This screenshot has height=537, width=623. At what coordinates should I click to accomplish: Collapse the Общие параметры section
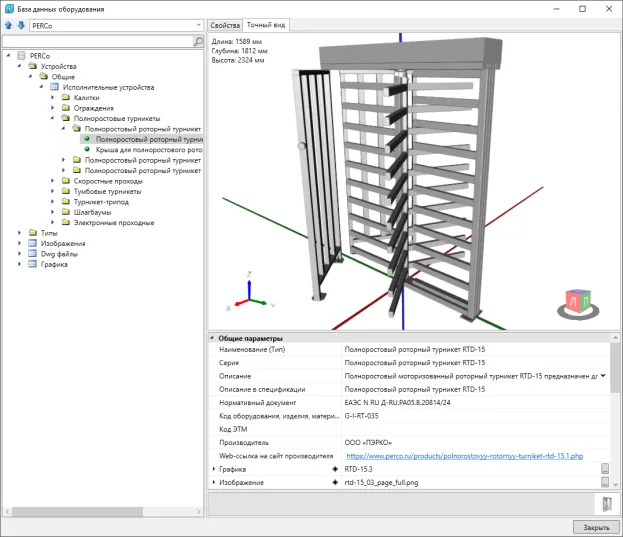[x=212, y=339]
